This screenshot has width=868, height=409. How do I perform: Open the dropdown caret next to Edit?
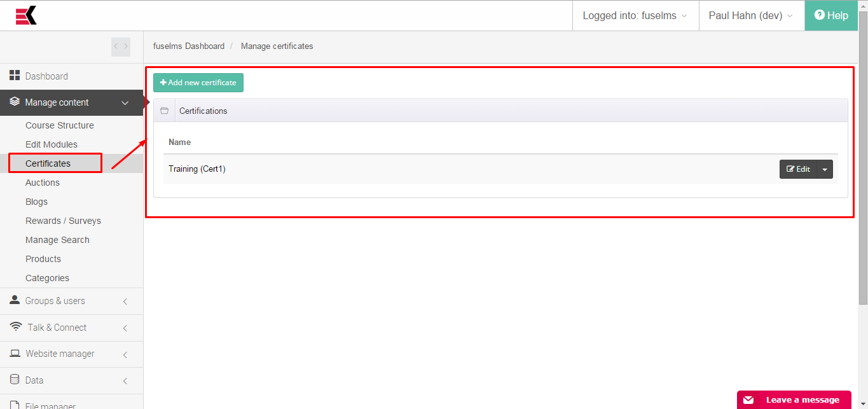click(825, 169)
